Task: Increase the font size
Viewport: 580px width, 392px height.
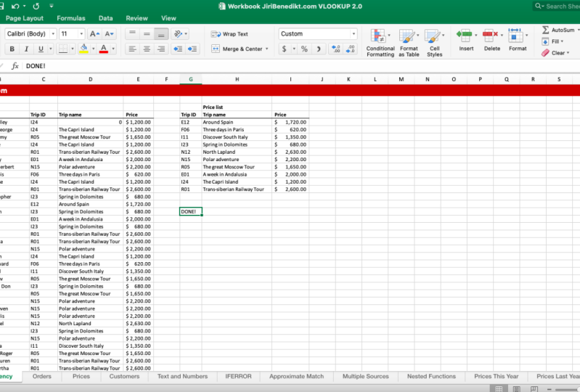Action: coord(94,33)
